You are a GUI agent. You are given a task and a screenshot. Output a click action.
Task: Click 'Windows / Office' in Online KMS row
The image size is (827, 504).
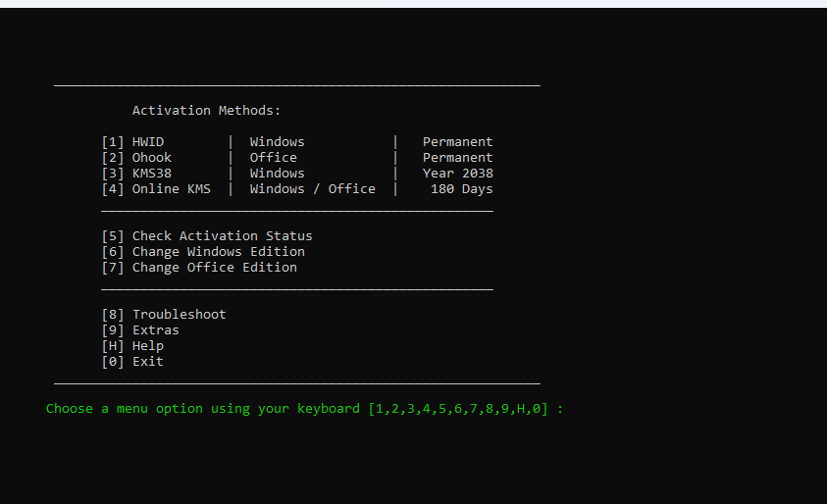[313, 189]
